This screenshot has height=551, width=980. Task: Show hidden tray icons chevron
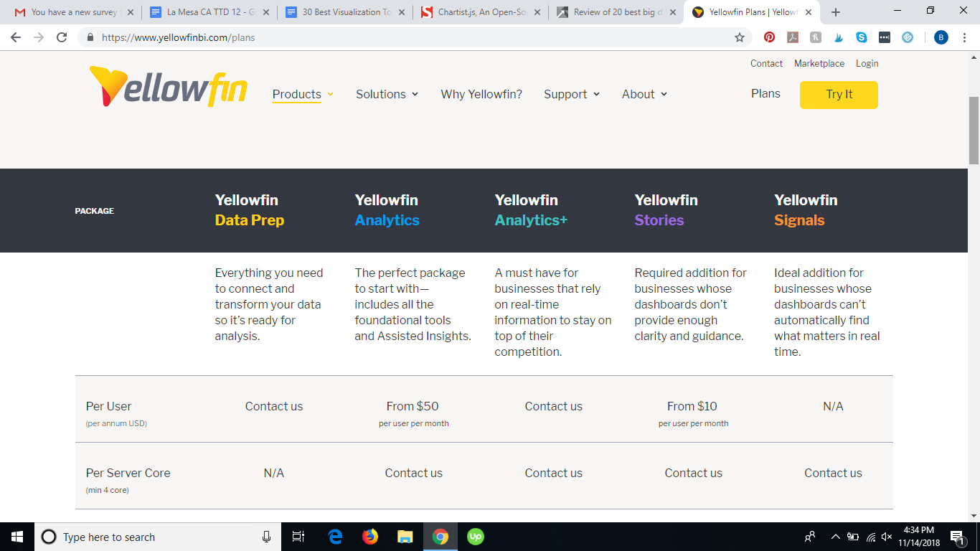coord(835,537)
